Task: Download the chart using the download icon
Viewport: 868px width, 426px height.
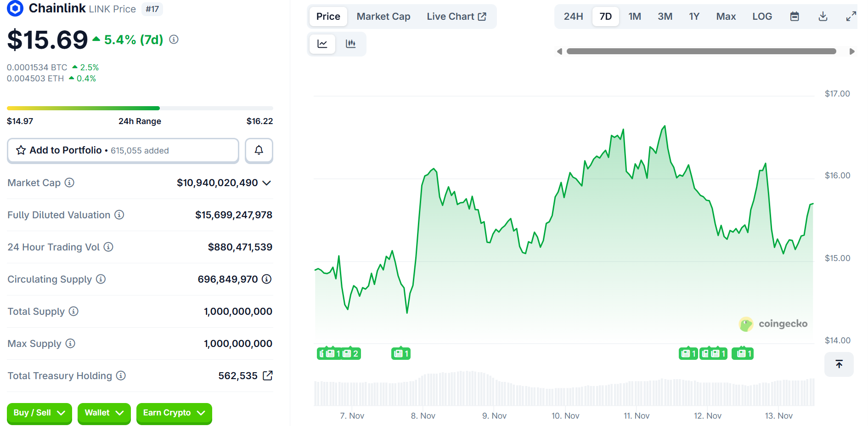Action: point(823,16)
